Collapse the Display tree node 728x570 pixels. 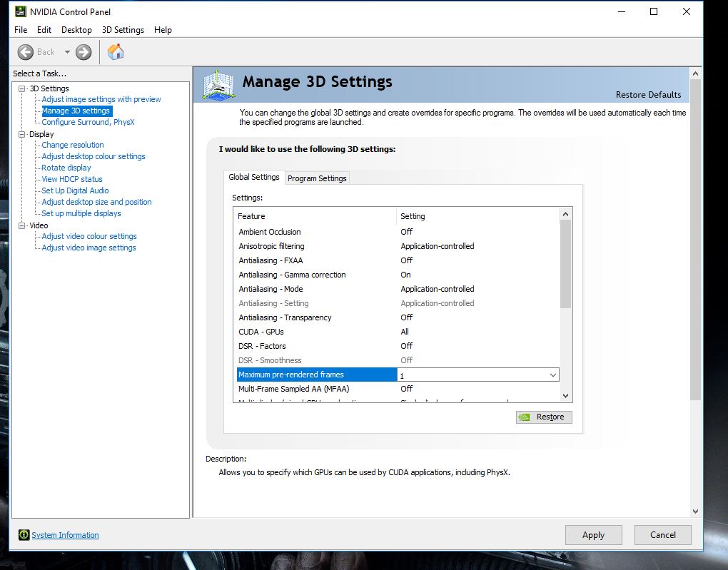21,134
